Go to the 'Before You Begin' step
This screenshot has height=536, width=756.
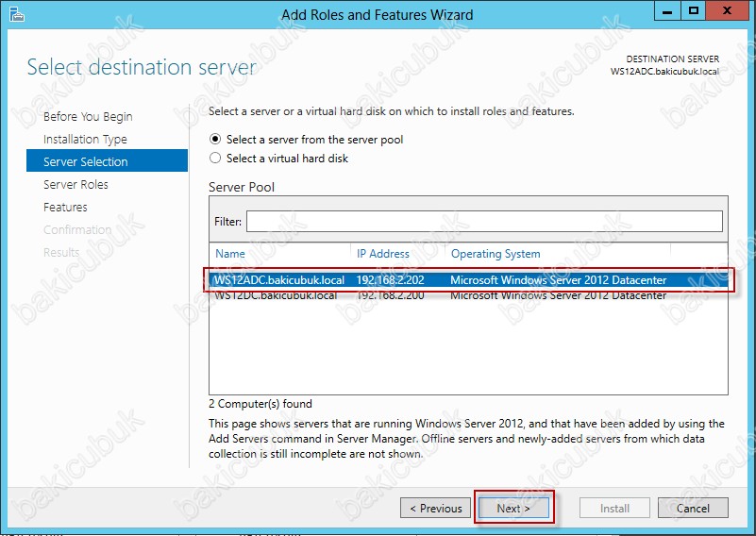point(88,117)
